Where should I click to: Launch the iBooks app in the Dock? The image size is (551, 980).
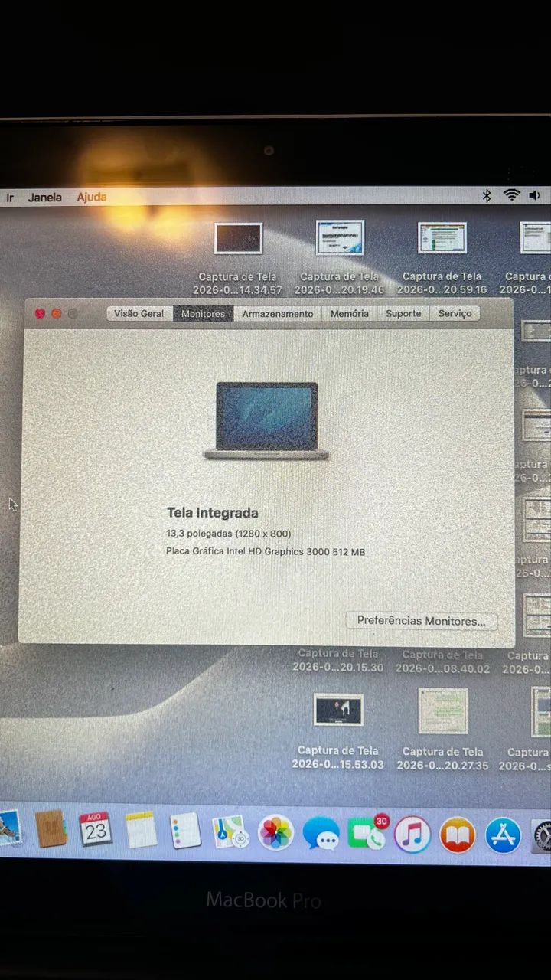pos(458,835)
